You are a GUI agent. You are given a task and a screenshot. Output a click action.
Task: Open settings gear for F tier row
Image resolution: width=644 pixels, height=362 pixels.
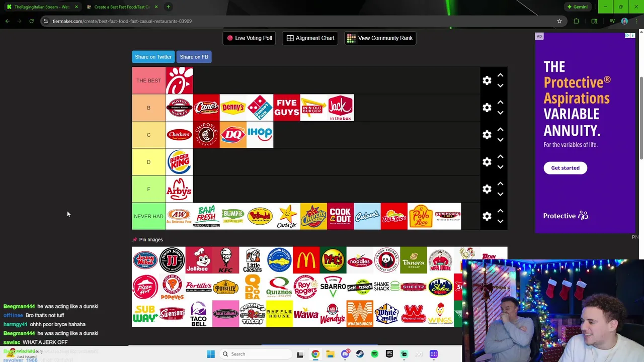(487, 189)
